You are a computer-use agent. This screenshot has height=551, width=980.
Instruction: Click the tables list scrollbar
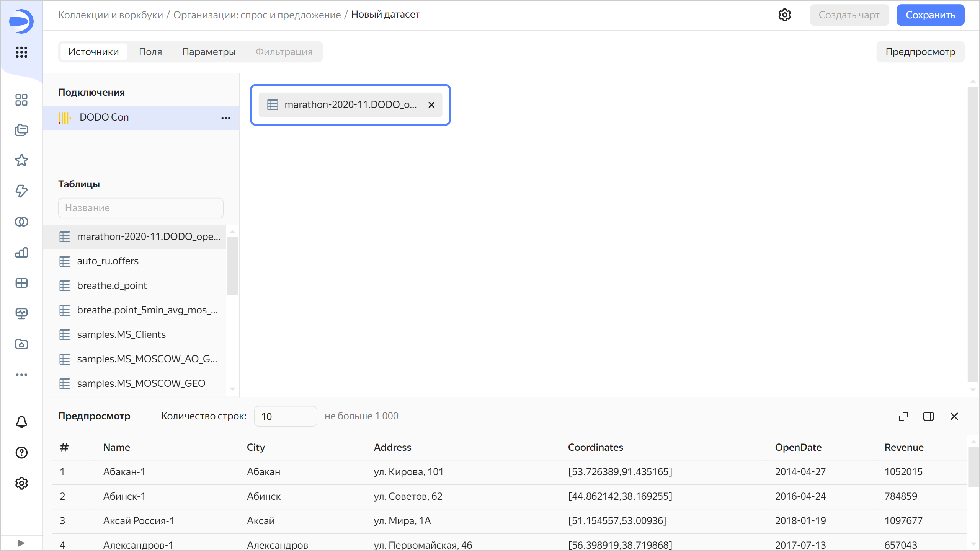click(x=232, y=266)
